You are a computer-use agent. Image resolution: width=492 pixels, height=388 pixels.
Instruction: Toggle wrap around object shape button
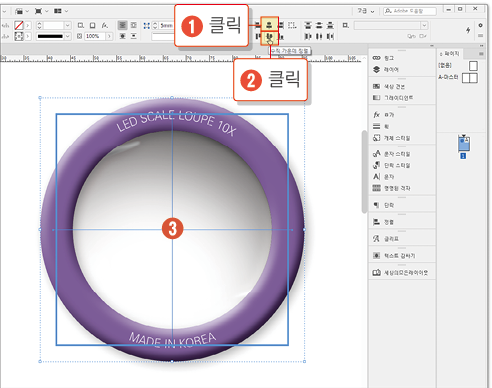pos(123,36)
